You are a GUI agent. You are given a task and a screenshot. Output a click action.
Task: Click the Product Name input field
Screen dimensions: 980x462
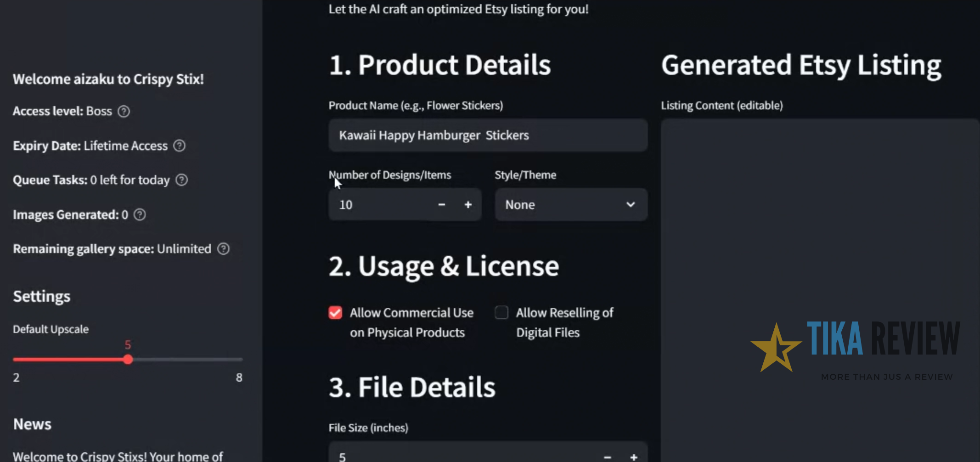(x=488, y=135)
